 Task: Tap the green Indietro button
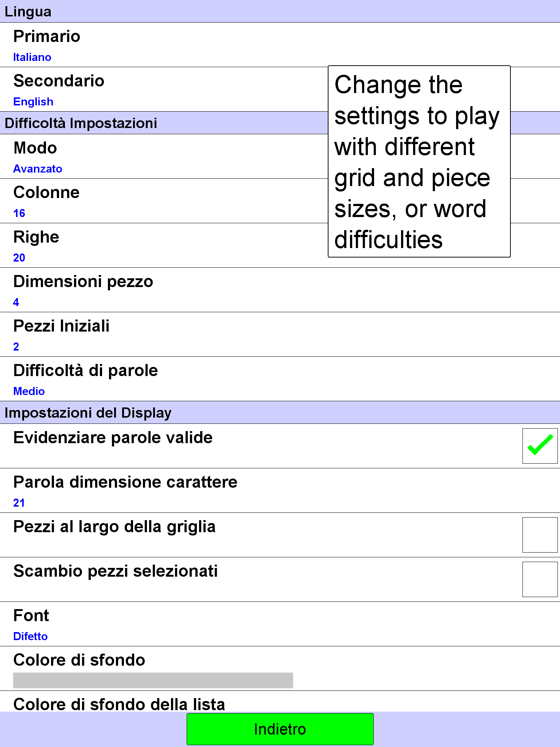click(x=280, y=729)
